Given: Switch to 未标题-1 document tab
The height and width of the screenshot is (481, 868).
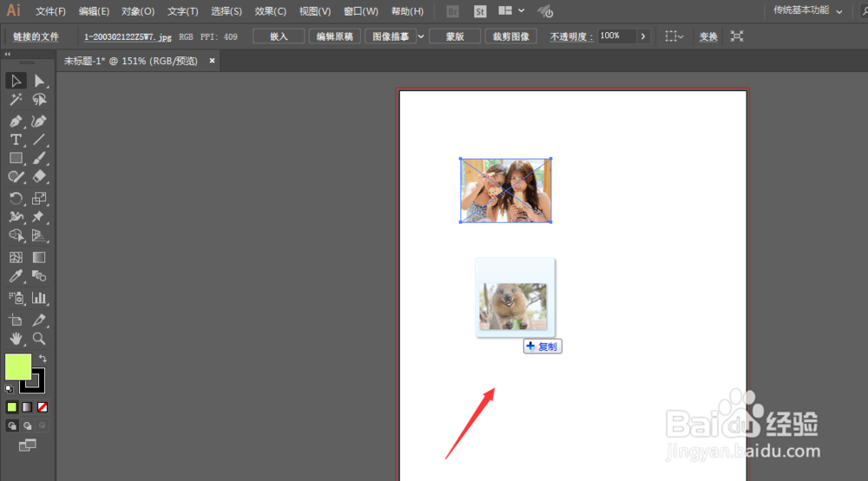Looking at the screenshot, I should pyautogui.click(x=131, y=61).
